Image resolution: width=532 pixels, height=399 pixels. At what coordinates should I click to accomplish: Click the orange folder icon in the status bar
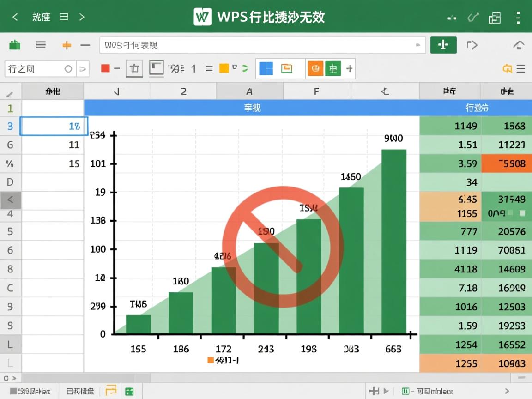point(111,391)
